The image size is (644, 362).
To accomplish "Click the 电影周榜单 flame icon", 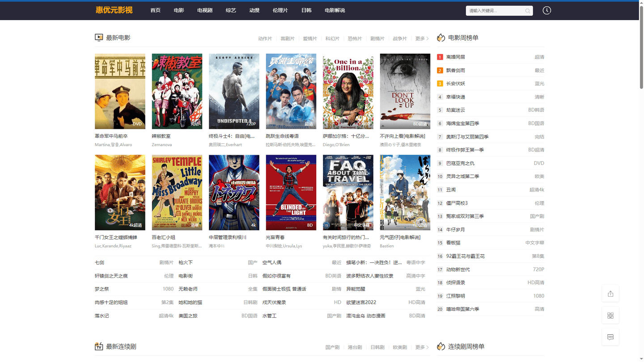I will click(441, 38).
